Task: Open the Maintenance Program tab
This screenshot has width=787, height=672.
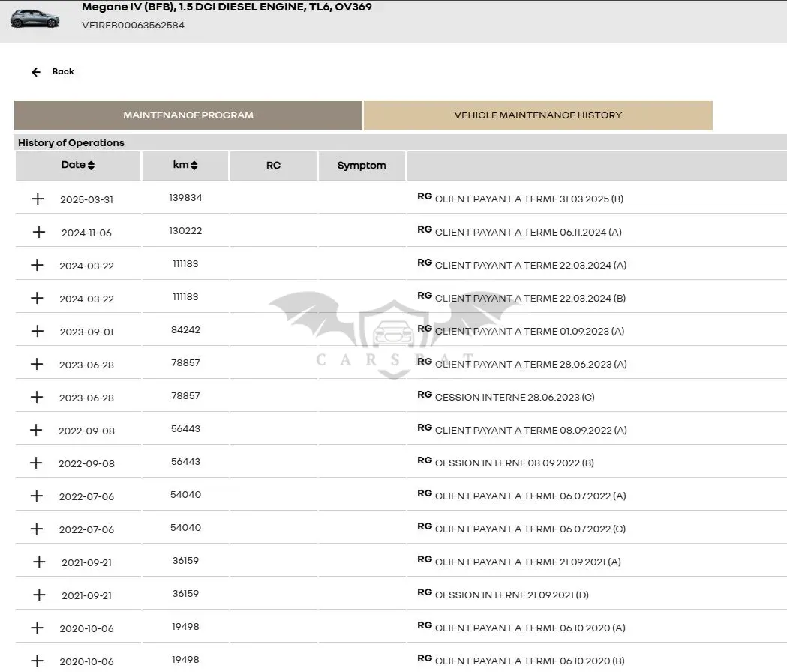Action: pos(188,115)
